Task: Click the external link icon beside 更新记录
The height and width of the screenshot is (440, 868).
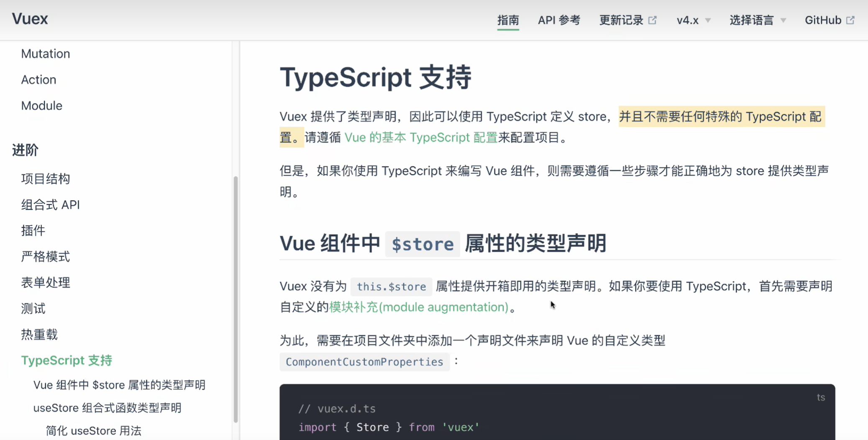Action: [x=653, y=20]
